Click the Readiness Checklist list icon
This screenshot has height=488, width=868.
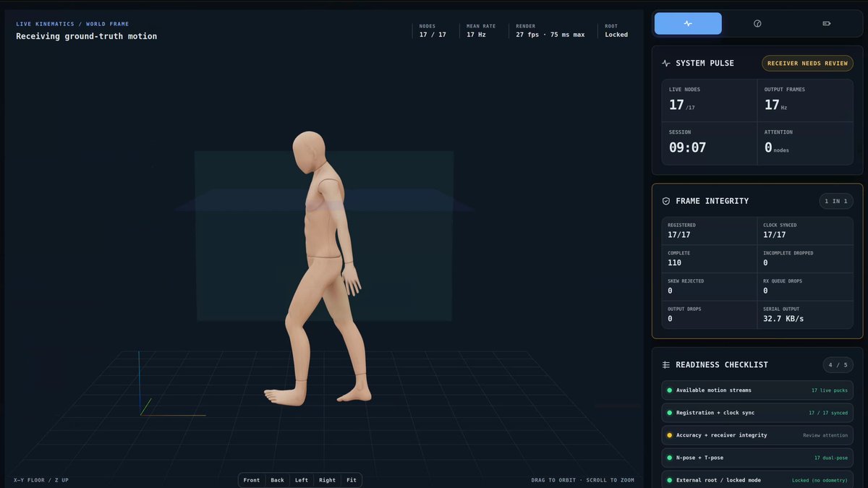point(666,365)
